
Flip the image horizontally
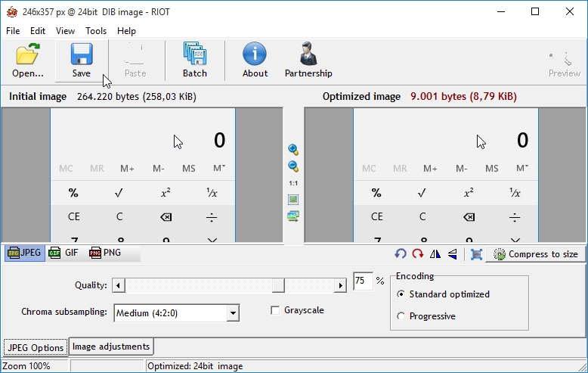coord(435,254)
